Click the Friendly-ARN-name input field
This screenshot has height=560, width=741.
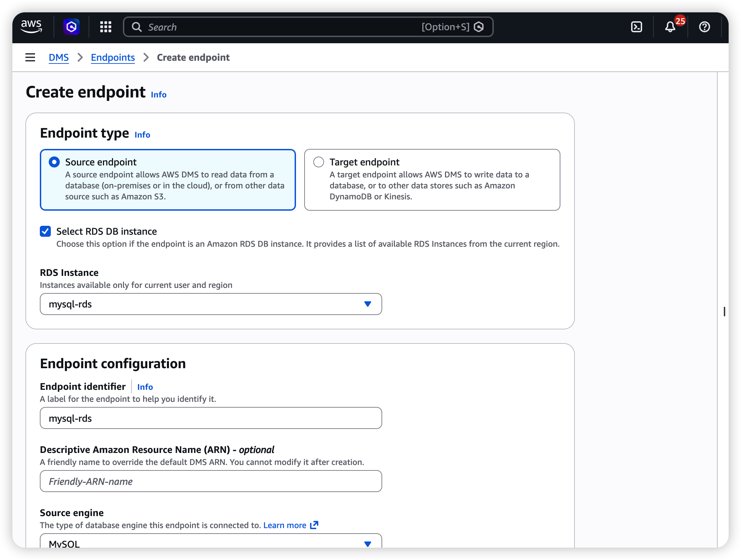point(211,481)
